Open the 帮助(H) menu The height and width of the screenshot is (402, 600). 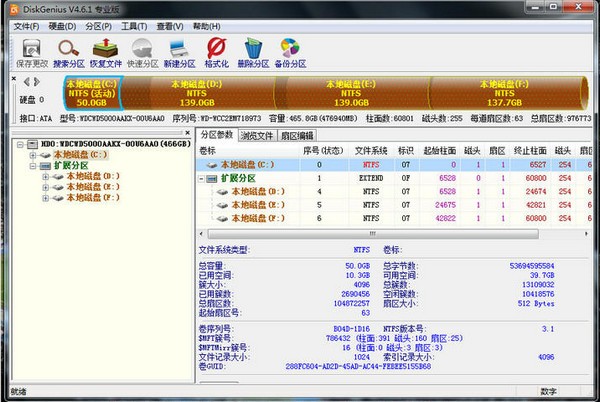[x=206, y=26]
